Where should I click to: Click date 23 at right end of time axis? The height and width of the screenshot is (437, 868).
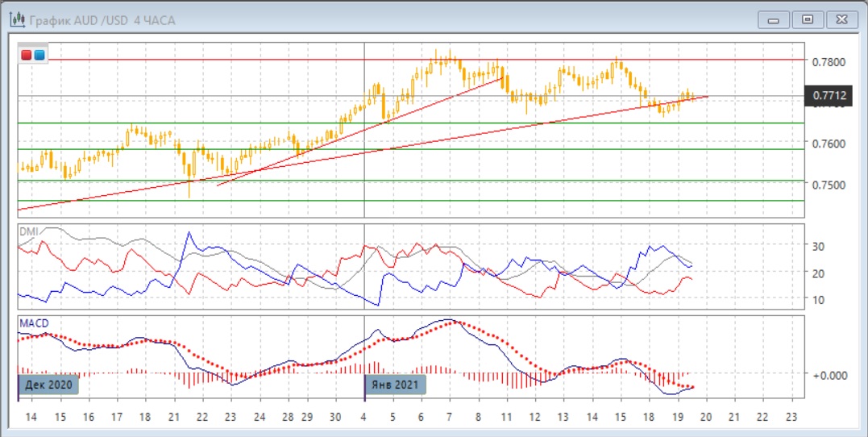coord(791,418)
